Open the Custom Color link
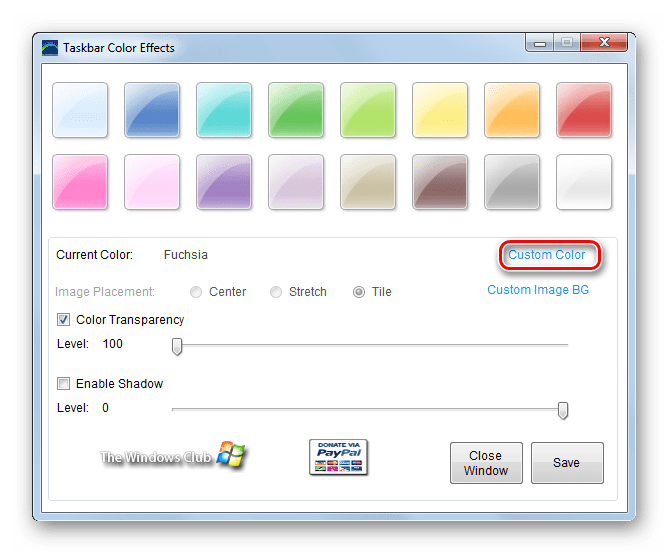The height and width of the screenshot is (554, 669). pos(547,255)
